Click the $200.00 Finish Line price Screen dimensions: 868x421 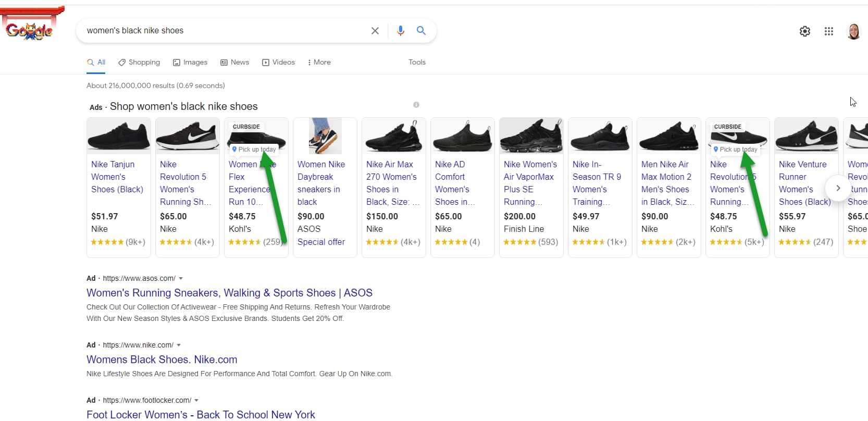[519, 216]
